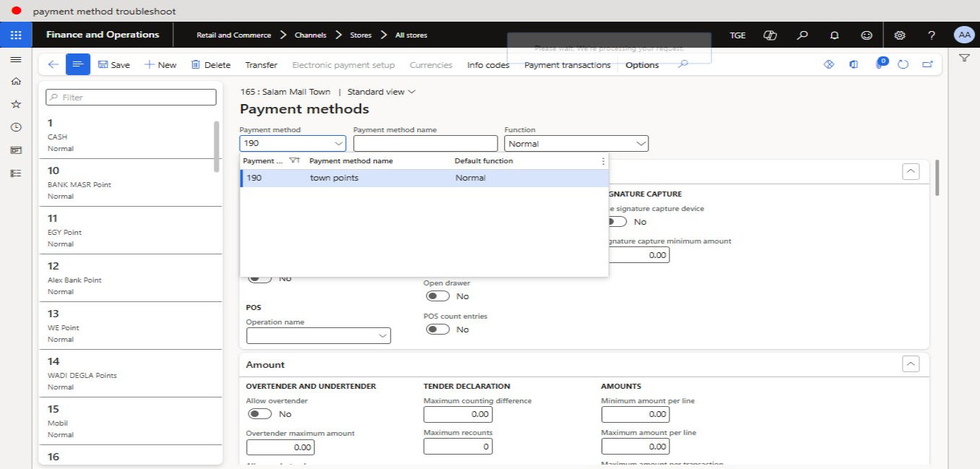Click the back arrow in action pane
The width and height of the screenshot is (980, 469).
pyautogui.click(x=53, y=64)
